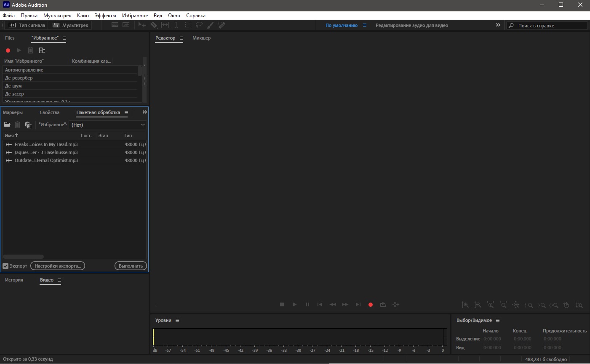The height and width of the screenshot is (364, 590).
Task: Toggle the loop playback icon
Action: tap(383, 305)
